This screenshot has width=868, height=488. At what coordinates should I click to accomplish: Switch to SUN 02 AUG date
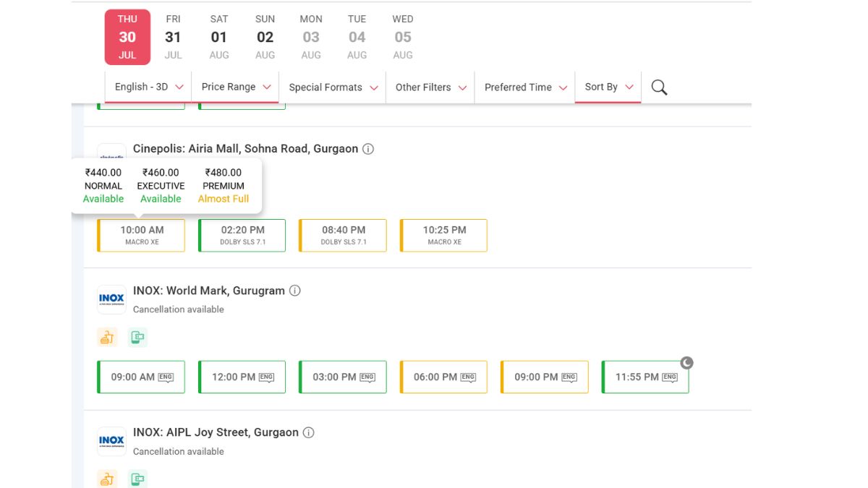point(265,37)
